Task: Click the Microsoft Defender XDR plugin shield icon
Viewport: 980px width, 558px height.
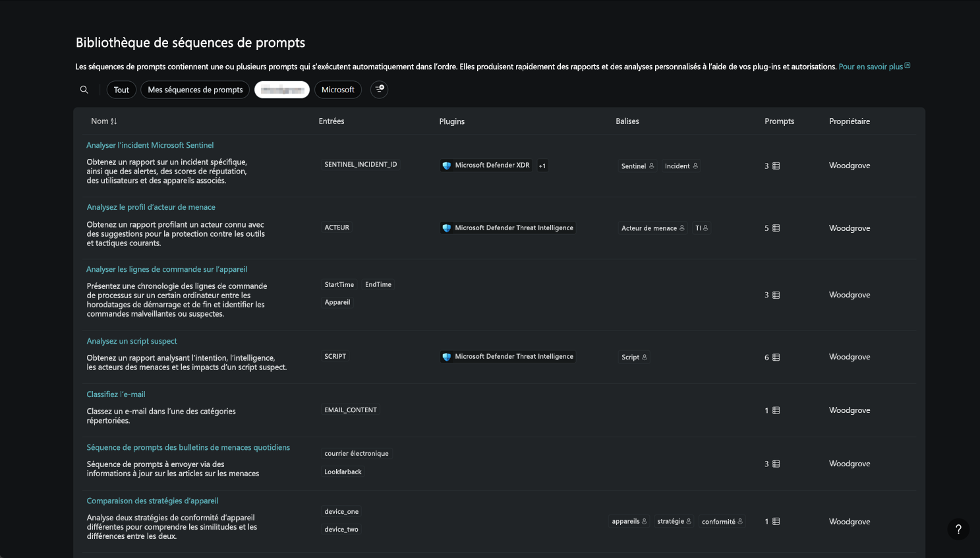Action: coord(447,166)
